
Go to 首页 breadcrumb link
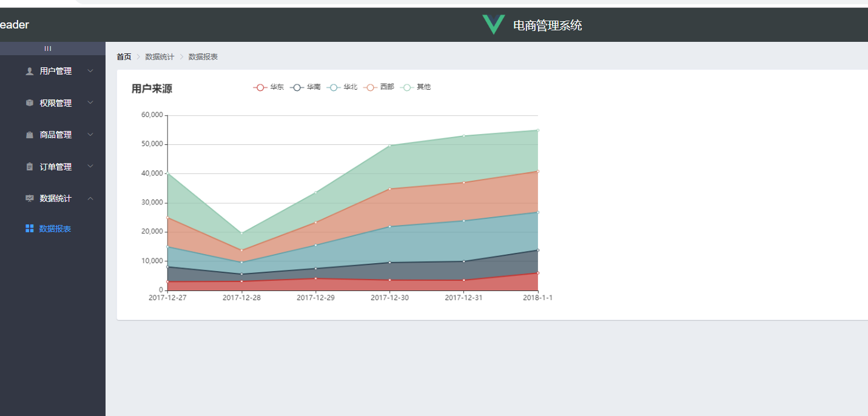[124, 57]
